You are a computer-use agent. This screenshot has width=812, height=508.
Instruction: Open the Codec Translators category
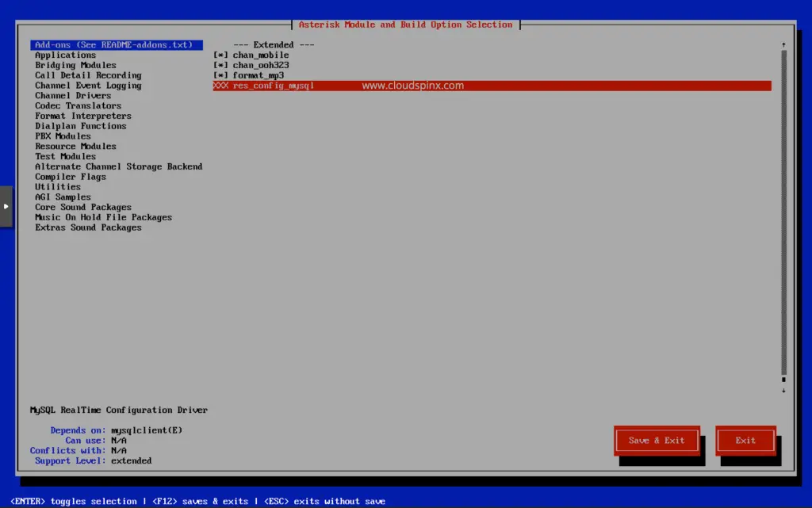click(75, 105)
